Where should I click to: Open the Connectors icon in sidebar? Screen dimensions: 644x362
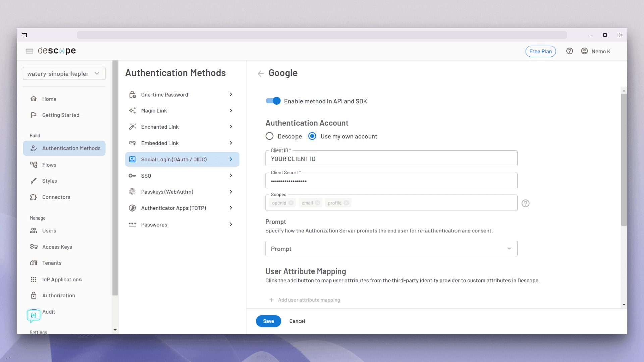[34, 197]
